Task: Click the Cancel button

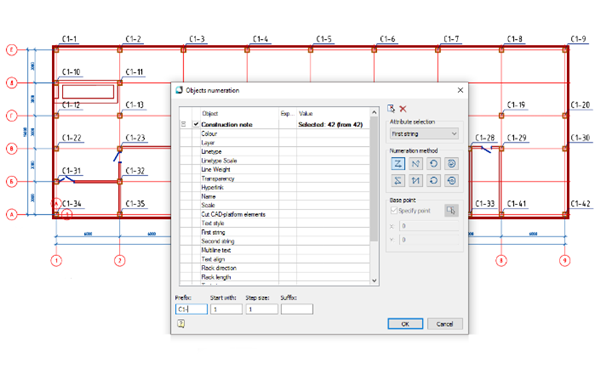Action: (x=445, y=324)
